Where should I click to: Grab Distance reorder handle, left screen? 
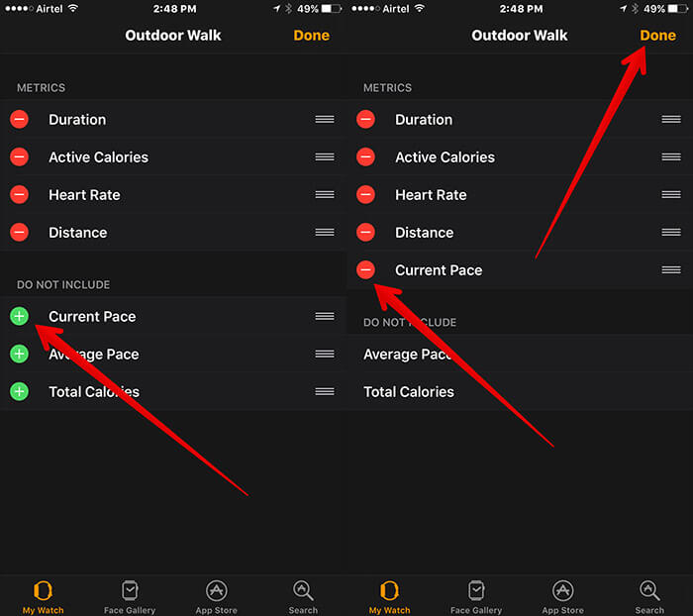[325, 232]
